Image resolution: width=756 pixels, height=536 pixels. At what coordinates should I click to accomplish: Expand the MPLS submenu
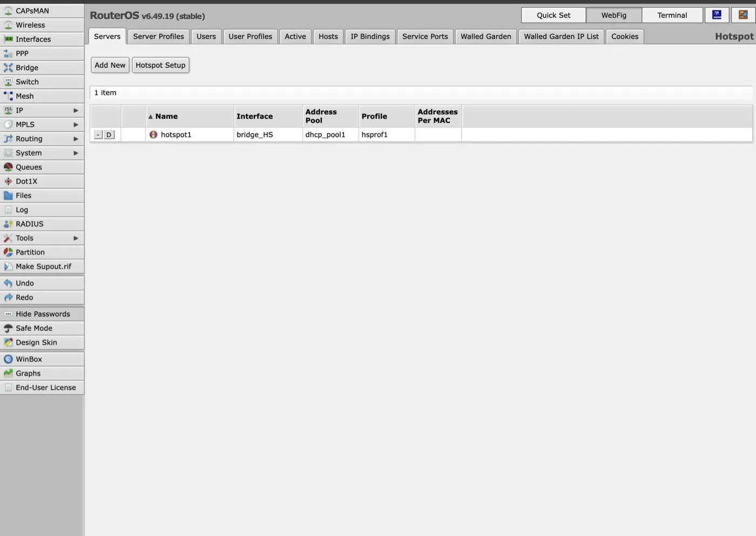tap(42, 124)
